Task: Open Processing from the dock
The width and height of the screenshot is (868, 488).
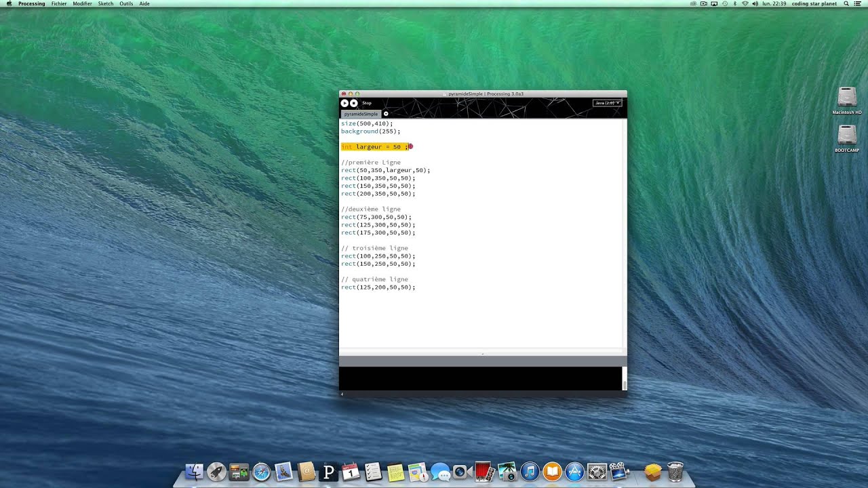Action: point(328,472)
